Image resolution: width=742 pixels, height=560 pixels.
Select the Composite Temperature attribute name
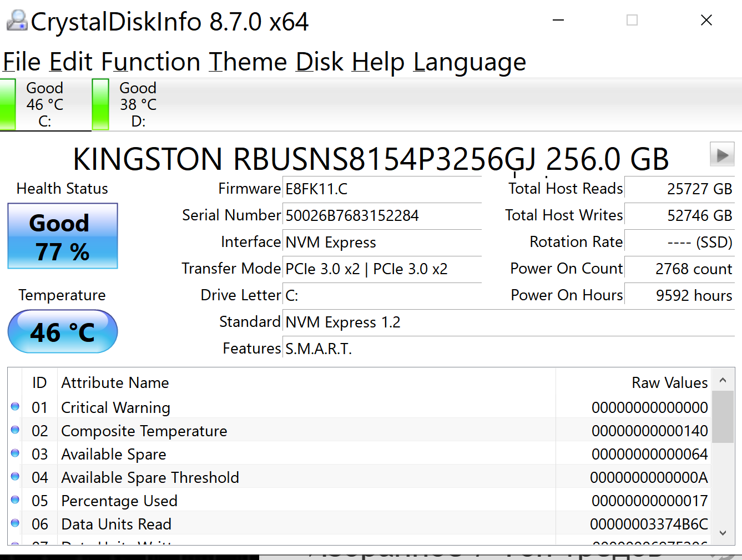[x=144, y=431]
